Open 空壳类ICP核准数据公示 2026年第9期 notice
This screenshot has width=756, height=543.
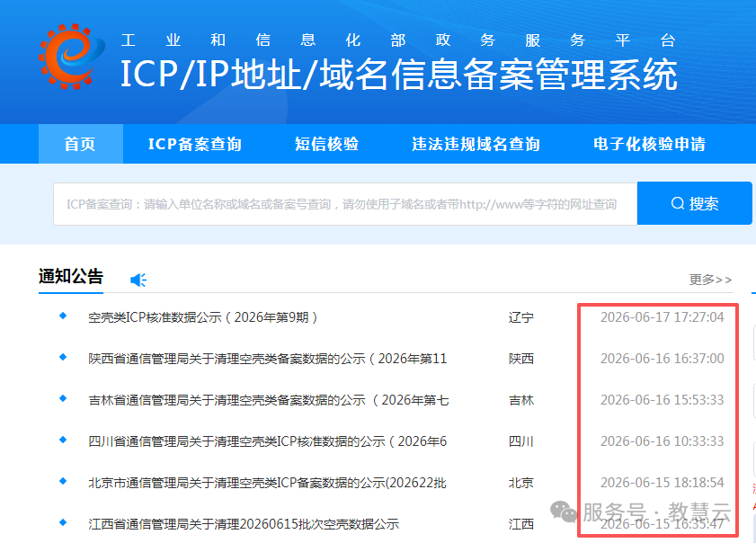coord(203,317)
